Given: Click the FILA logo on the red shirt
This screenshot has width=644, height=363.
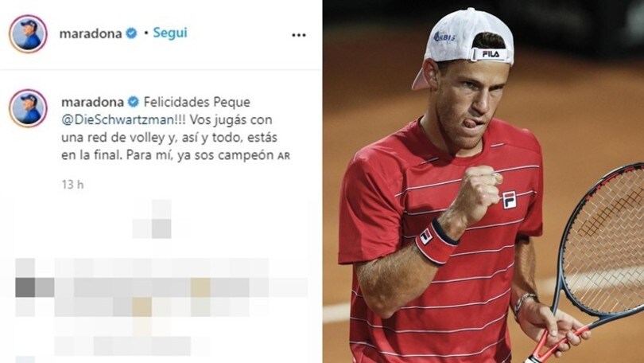Looking at the screenshot, I should tap(510, 200).
